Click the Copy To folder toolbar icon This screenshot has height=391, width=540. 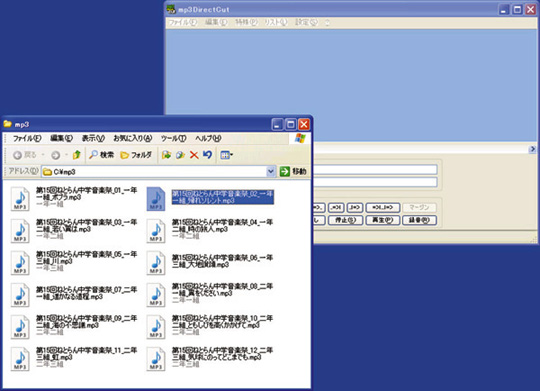click(180, 155)
